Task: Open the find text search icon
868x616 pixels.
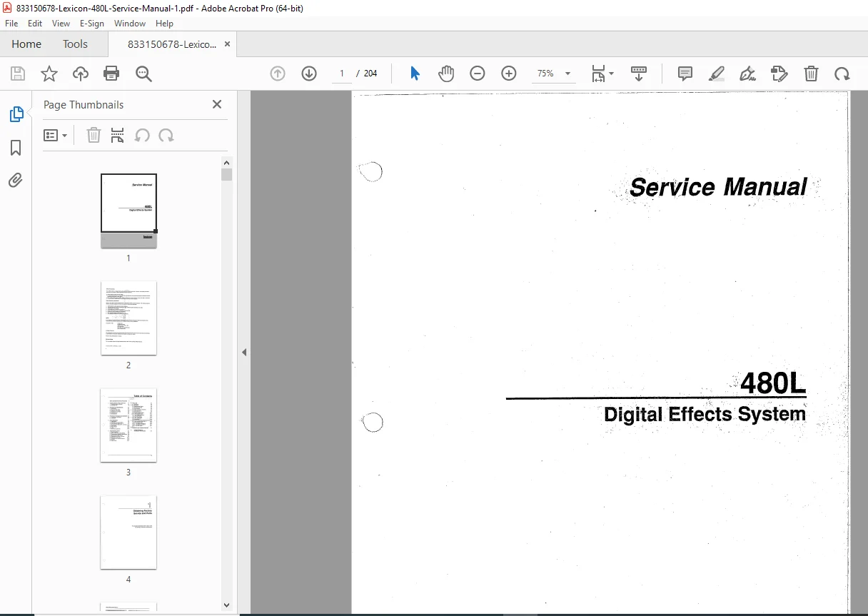Action: (143, 74)
